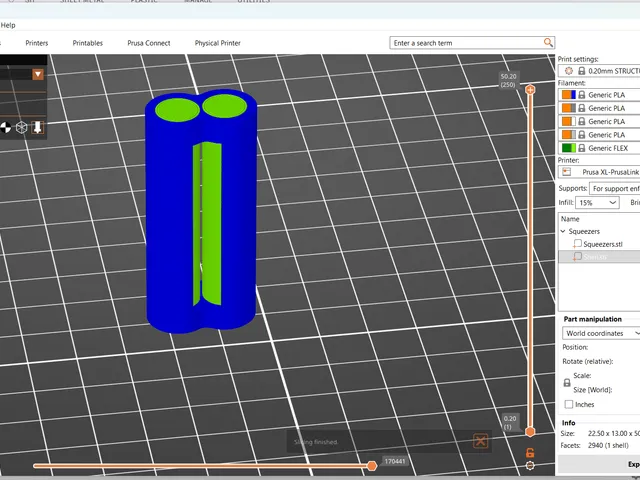Click the Squeezers.stl object icon
The height and width of the screenshot is (480, 640).
click(577, 244)
